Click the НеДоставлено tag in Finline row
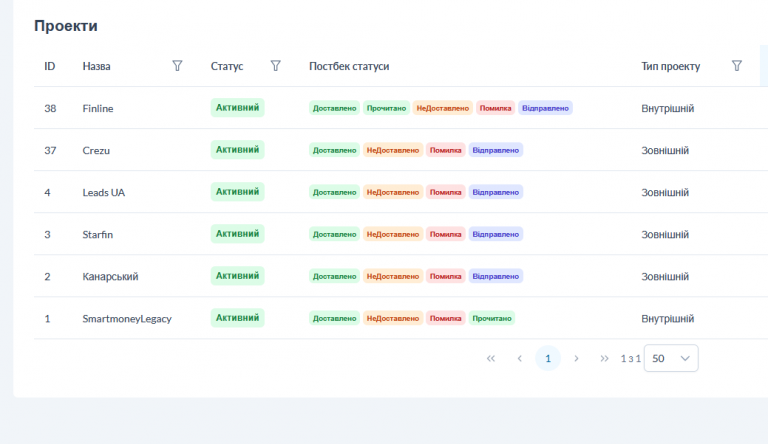 (x=443, y=108)
